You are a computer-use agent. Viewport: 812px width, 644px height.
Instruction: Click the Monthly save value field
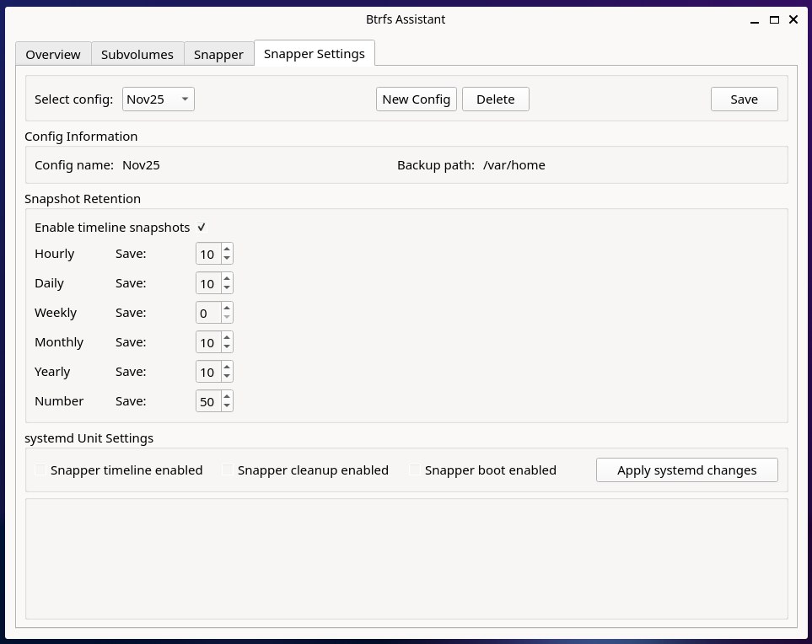209,342
